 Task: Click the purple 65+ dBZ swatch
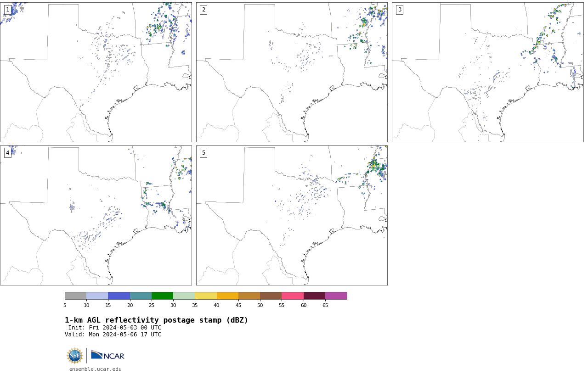pyautogui.click(x=336, y=296)
